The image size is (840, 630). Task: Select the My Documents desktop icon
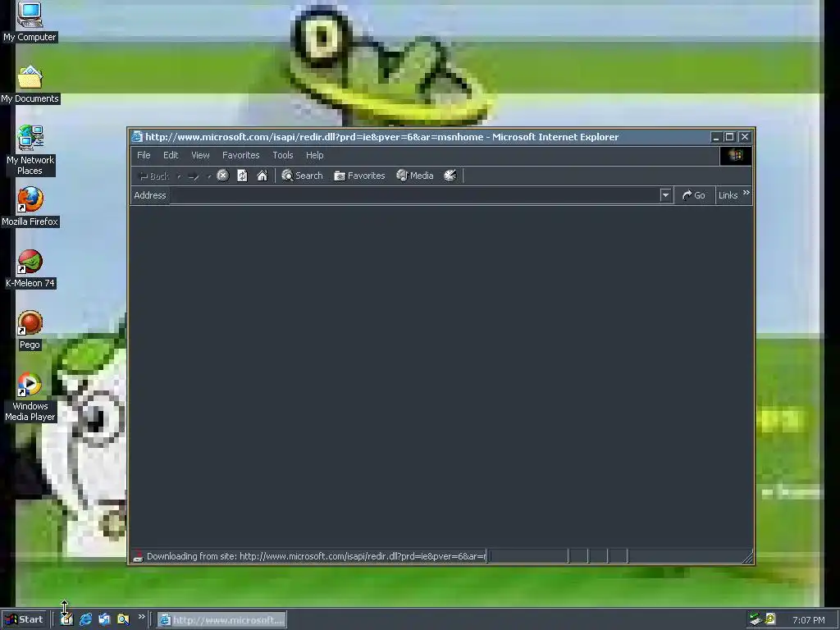[x=30, y=84]
